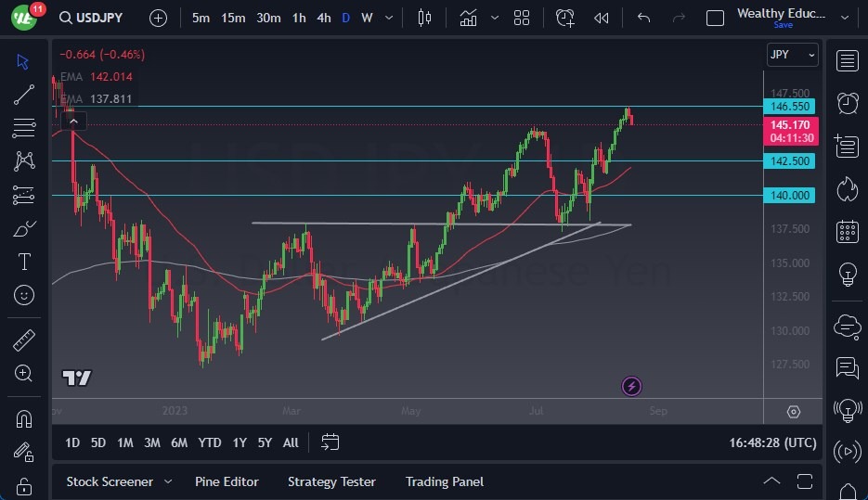Image resolution: width=868 pixels, height=500 pixels.
Task: Select the trend line drawing tool
Action: (24, 94)
